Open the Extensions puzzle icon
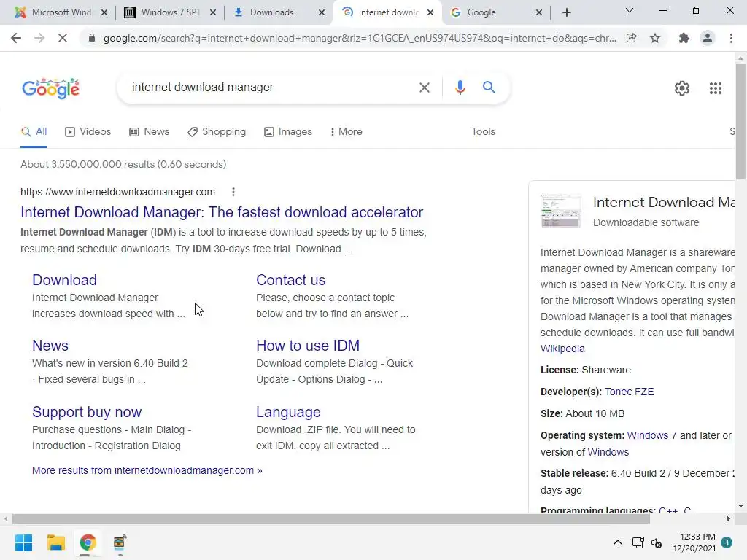 (x=684, y=38)
